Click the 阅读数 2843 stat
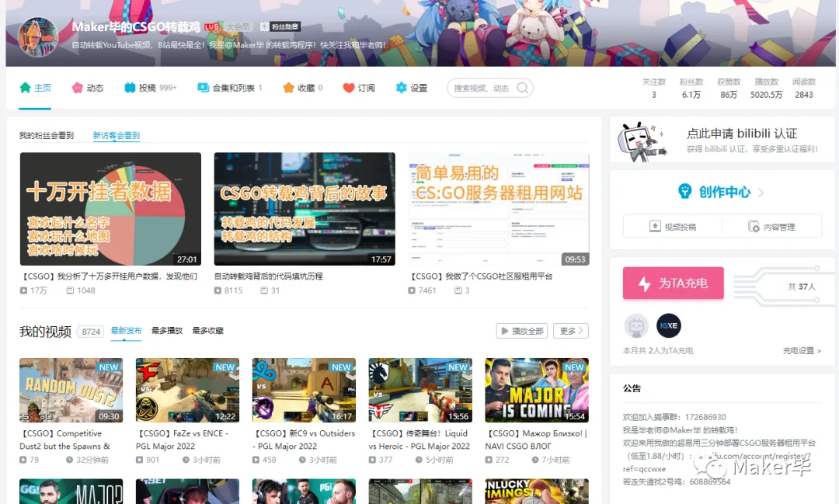Screen dimensions: 839x504 pyautogui.click(x=804, y=89)
